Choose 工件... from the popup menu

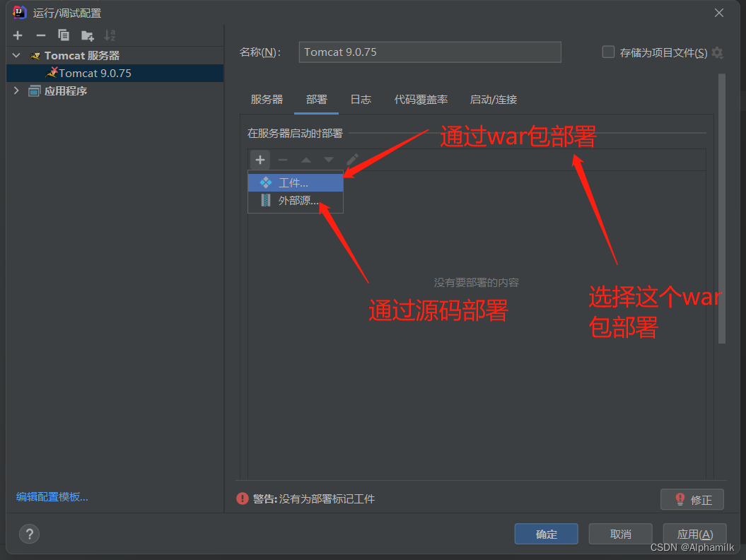(x=296, y=182)
